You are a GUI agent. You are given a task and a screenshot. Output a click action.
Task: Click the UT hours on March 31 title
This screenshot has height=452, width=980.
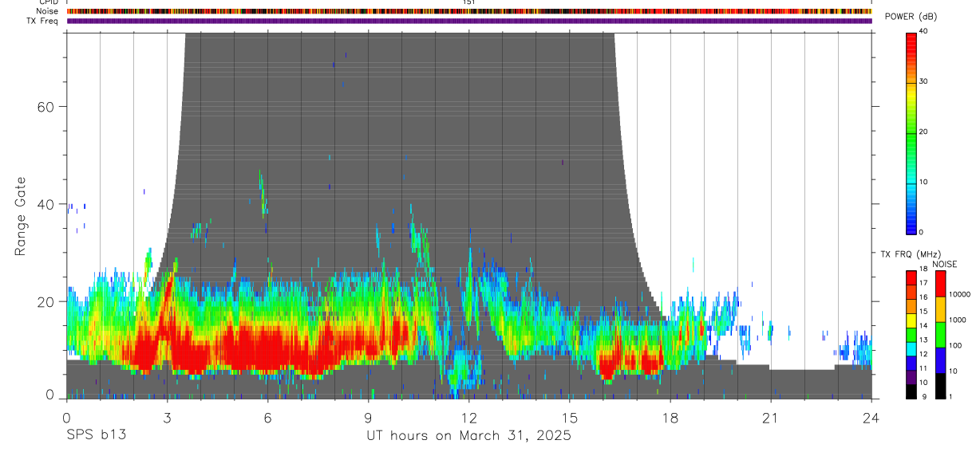point(468,436)
